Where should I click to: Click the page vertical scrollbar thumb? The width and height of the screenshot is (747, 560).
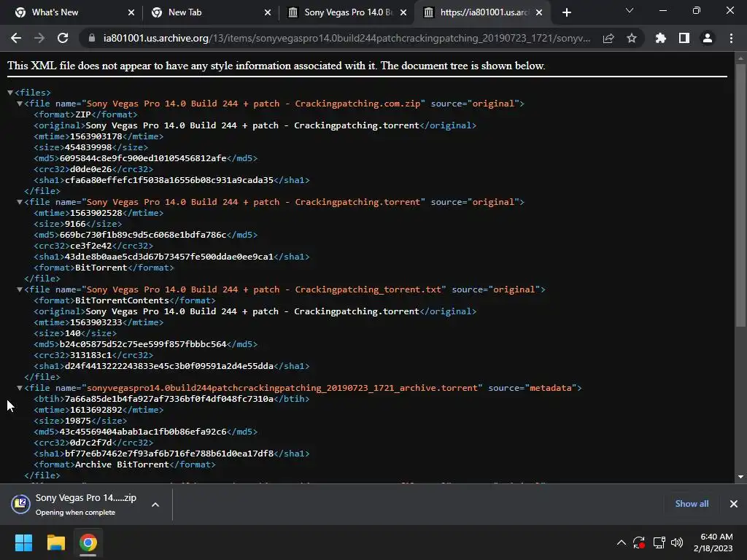coord(740,195)
